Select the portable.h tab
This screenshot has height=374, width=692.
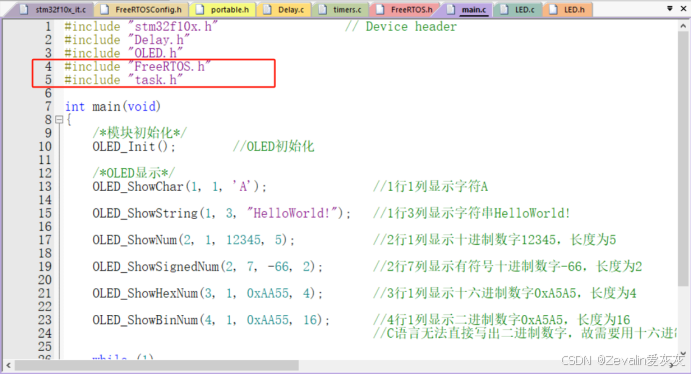point(223,9)
